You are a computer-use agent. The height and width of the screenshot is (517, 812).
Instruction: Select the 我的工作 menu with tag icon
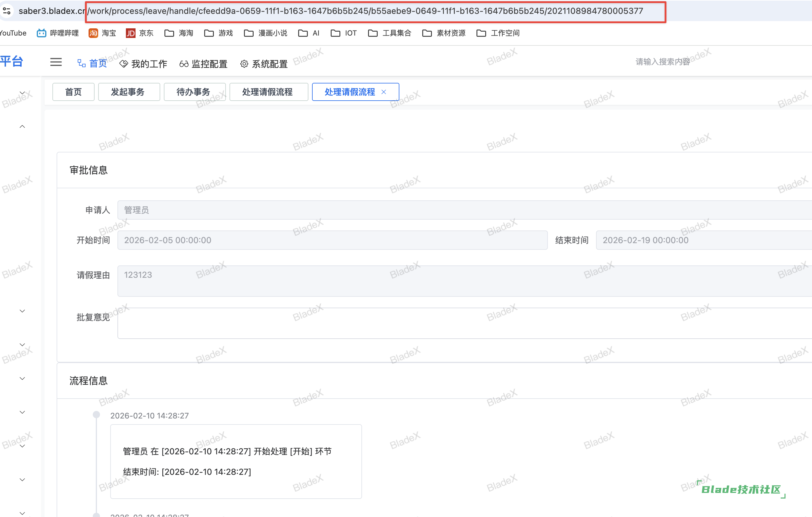pyautogui.click(x=124, y=64)
